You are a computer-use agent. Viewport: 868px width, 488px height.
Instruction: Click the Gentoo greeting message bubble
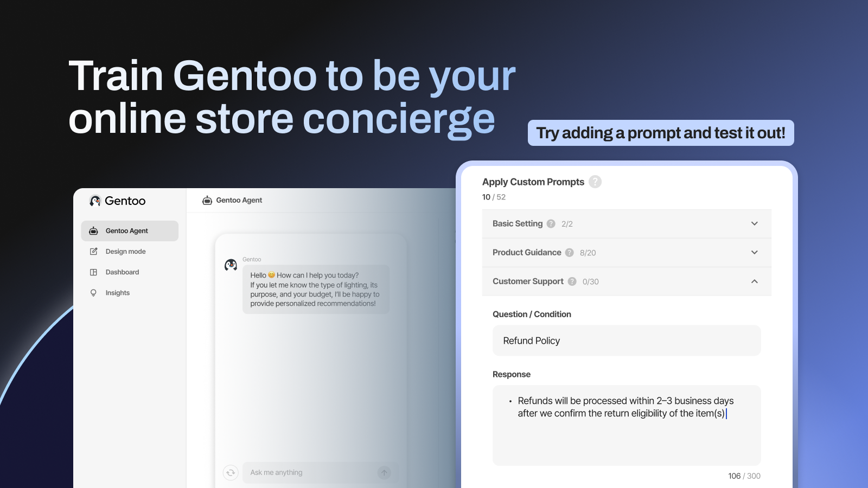[316, 290]
